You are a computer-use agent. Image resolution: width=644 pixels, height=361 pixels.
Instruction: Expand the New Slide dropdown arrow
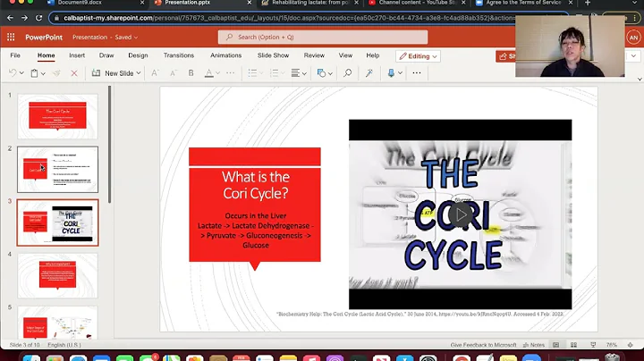click(139, 73)
